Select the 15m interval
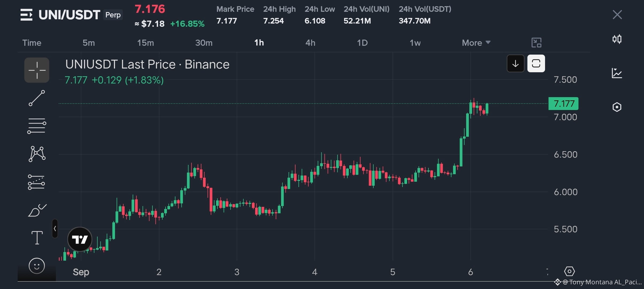 coord(145,43)
